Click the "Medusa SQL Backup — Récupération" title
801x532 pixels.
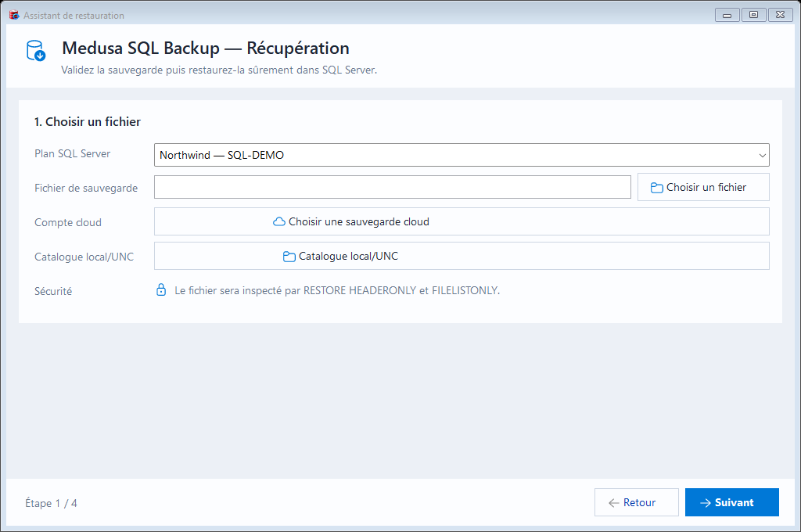(x=206, y=48)
